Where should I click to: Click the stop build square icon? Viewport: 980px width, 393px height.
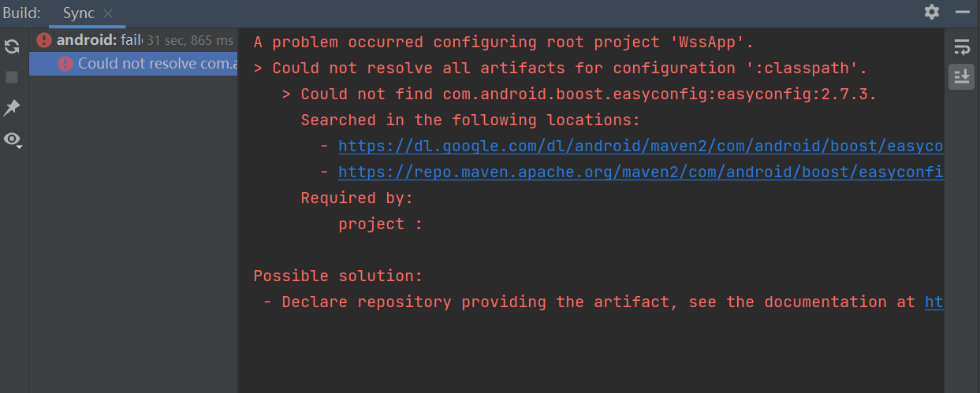click(12, 77)
